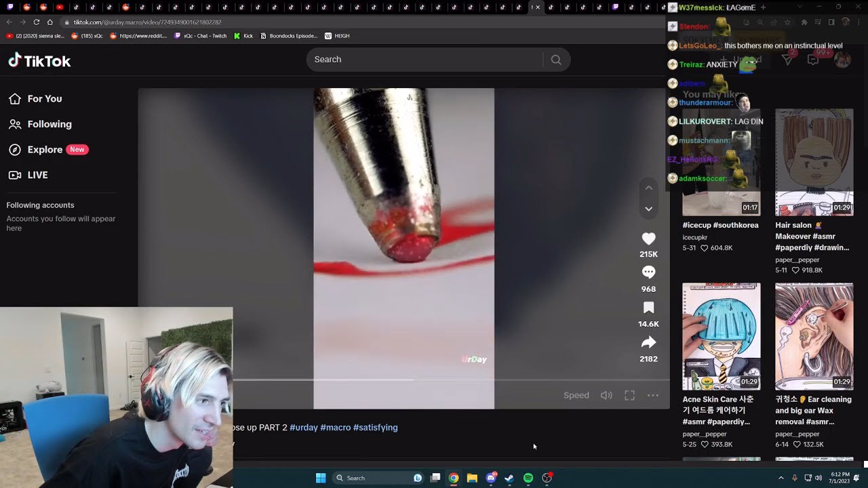This screenshot has width=868, height=488.
Task: Open the Hair salon Makeover video thumbnail
Action: click(x=814, y=163)
